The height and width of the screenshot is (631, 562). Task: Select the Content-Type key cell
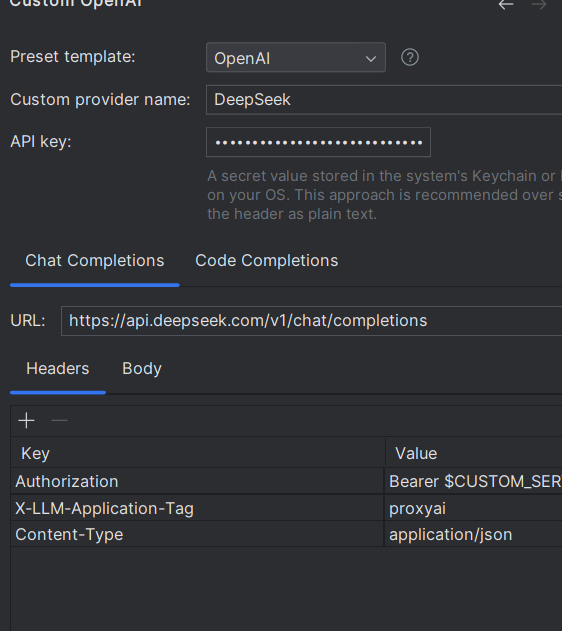tap(197, 534)
